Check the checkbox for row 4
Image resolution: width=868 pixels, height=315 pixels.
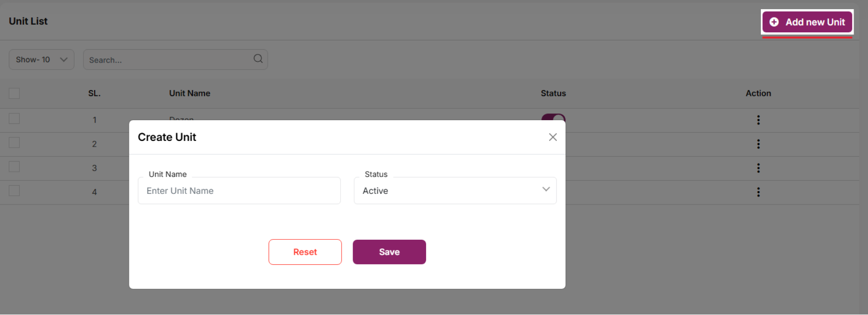coord(14,191)
